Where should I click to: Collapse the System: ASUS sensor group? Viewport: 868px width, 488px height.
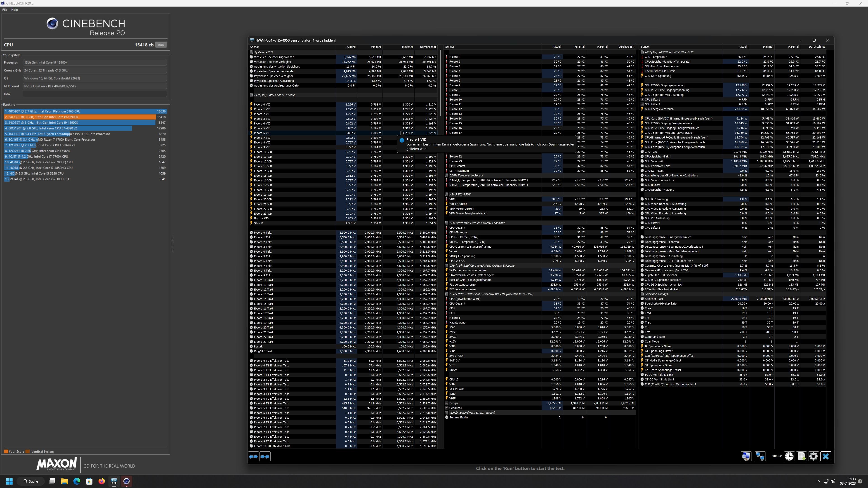pos(251,52)
